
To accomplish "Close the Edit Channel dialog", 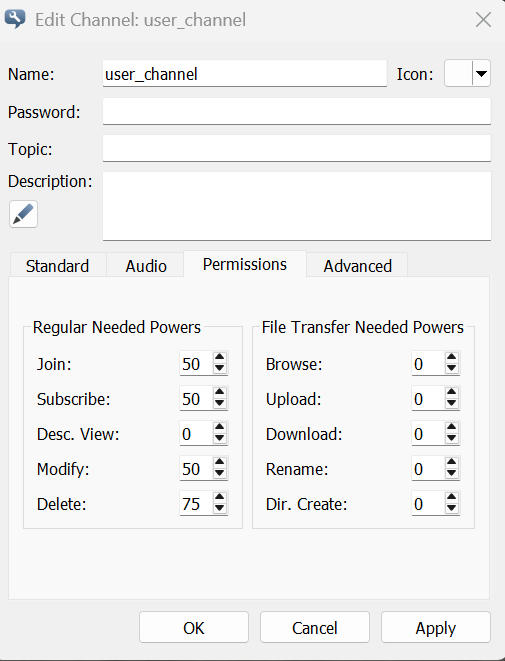I will [483, 19].
